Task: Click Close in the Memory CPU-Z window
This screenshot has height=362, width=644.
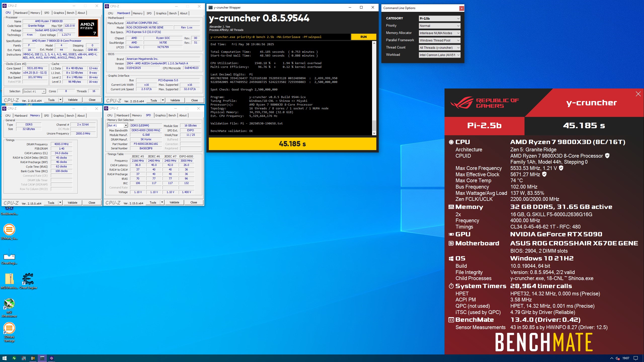Action: (x=92, y=203)
